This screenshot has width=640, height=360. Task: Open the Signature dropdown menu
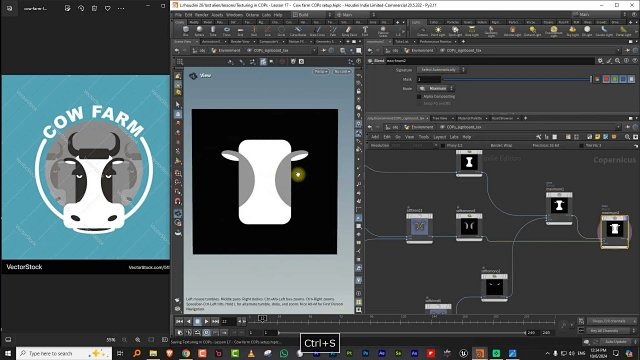coord(441,70)
